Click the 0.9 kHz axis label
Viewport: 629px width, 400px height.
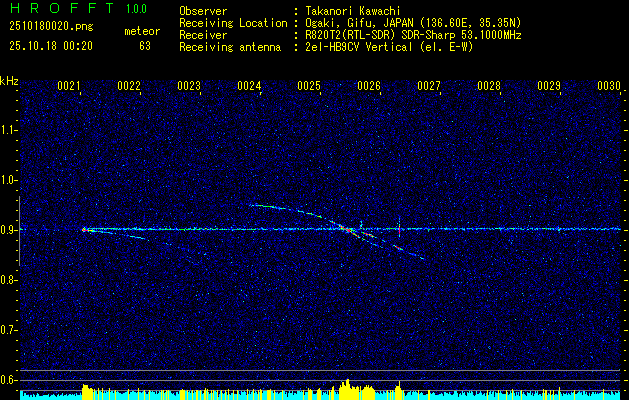click(8, 230)
